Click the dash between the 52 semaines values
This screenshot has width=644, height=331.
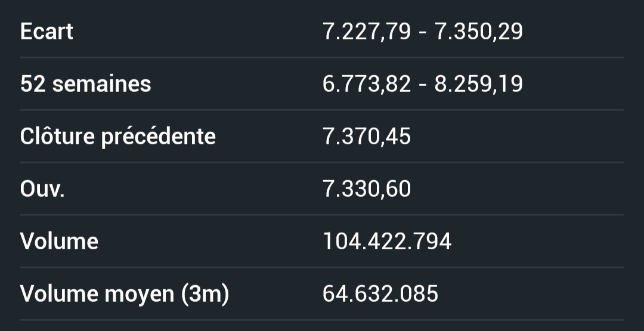(x=422, y=84)
